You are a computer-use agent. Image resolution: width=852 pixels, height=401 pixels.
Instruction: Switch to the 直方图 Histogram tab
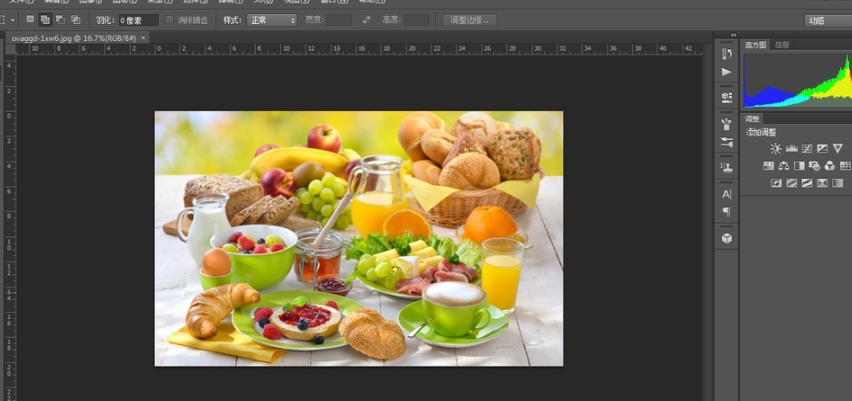pyautogui.click(x=755, y=45)
